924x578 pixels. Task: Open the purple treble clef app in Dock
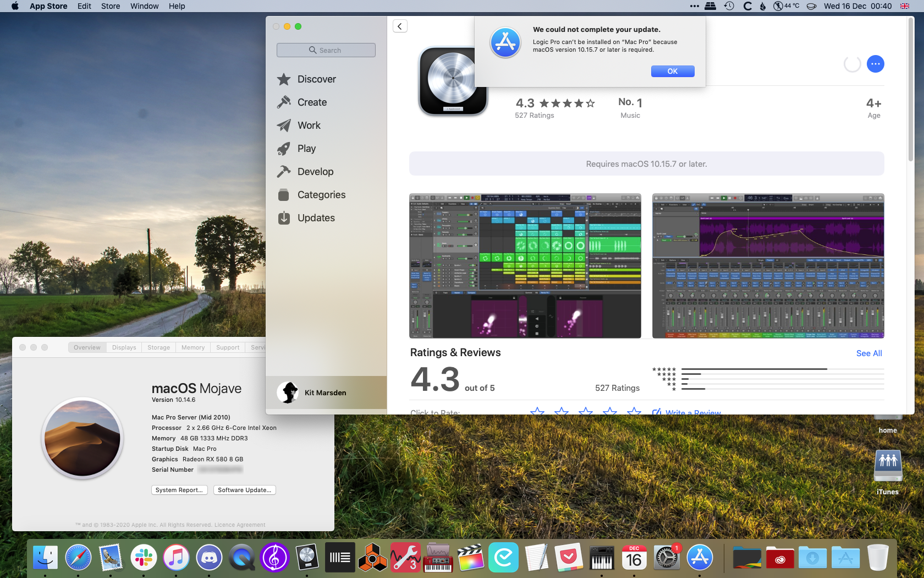click(x=274, y=558)
